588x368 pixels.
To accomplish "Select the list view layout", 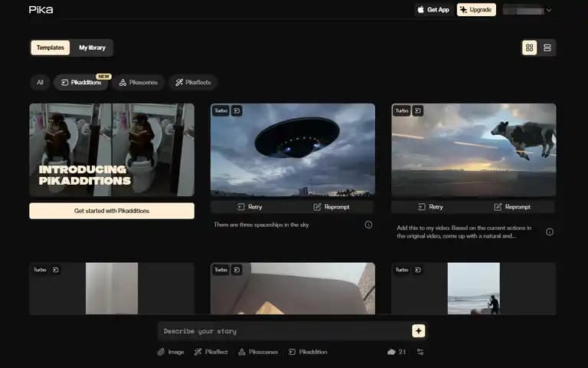I will [x=547, y=48].
